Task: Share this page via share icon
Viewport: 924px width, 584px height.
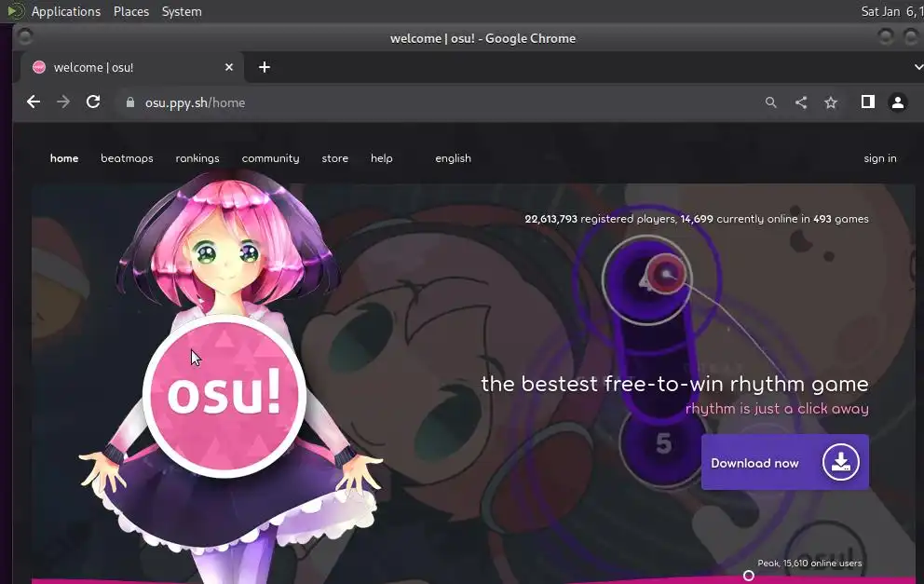Action: (801, 102)
